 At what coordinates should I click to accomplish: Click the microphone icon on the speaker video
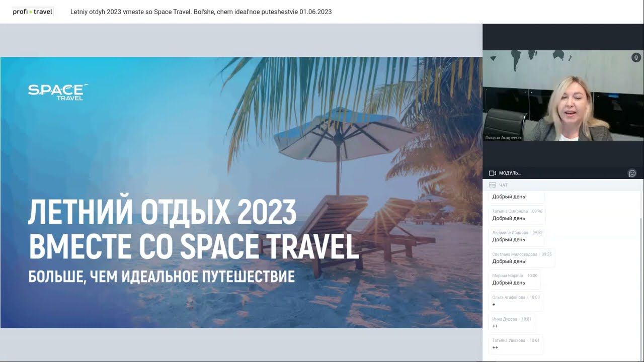click(x=636, y=58)
